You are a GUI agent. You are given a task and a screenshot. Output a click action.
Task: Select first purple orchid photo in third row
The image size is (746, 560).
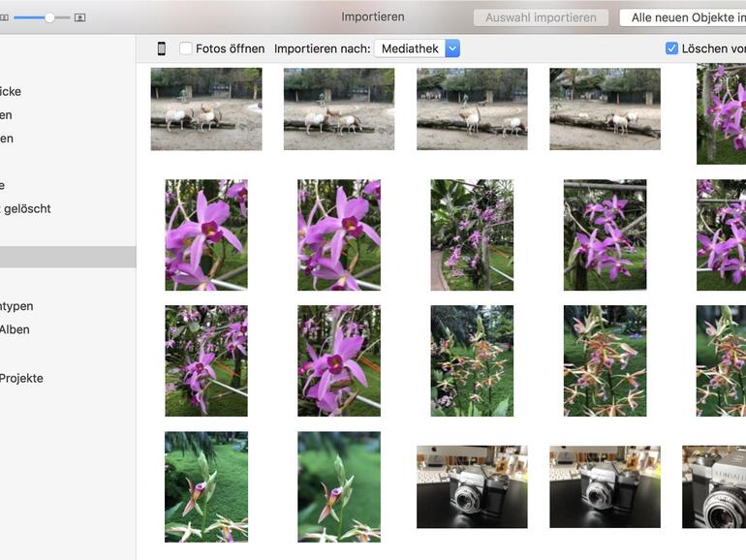coord(206,361)
